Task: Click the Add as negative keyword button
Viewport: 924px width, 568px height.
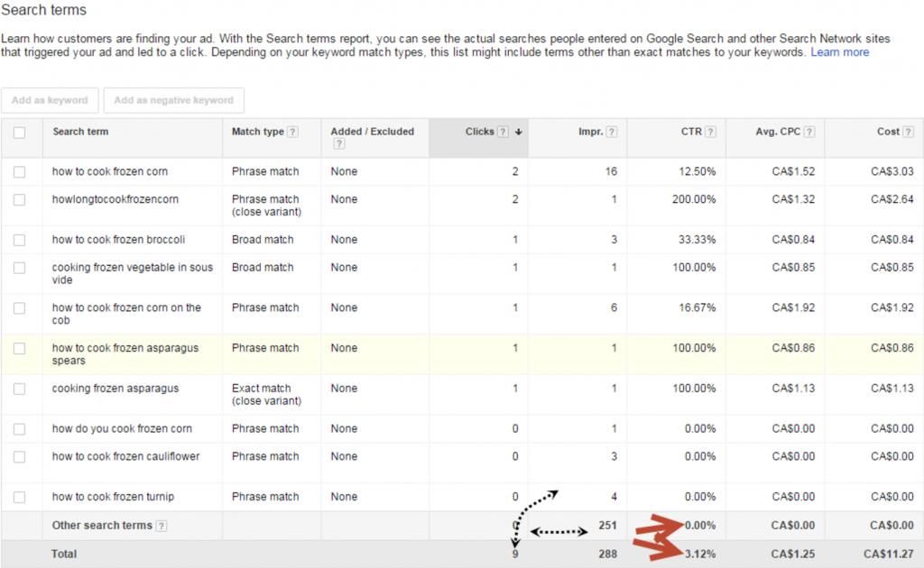Action: (x=173, y=100)
